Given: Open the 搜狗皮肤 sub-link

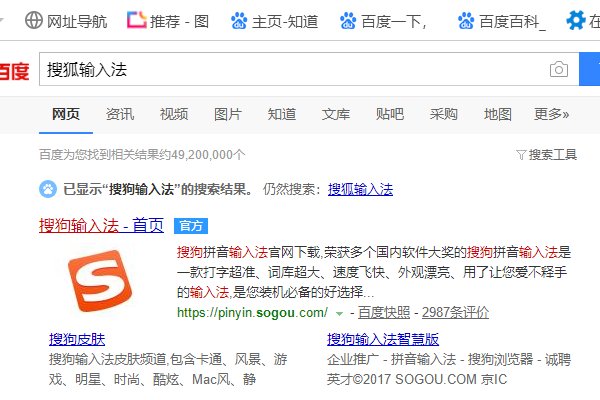Looking at the screenshot, I should [x=77, y=339].
